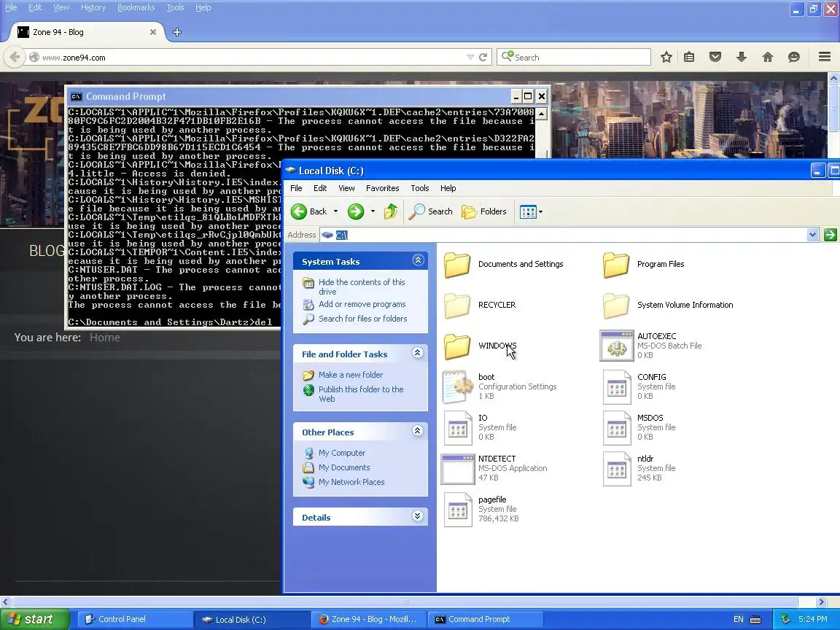Viewport: 840px width, 630px height.
Task: Select the IO system file
Action: click(x=480, y=427)
